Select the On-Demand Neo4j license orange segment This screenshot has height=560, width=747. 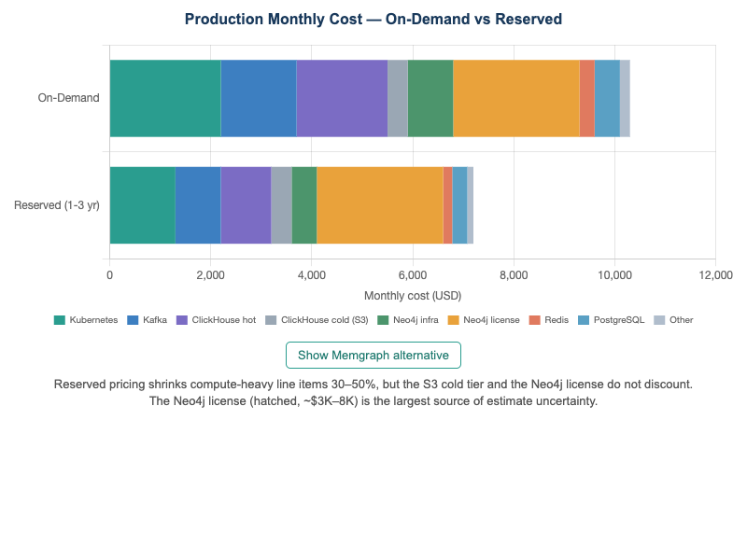click(x=516, y=99)
